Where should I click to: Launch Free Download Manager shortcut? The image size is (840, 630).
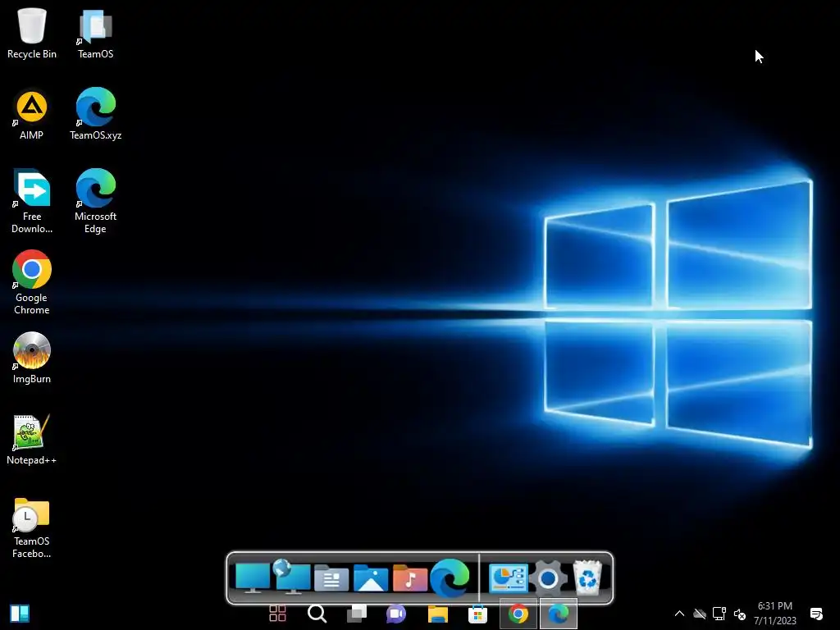32,202
